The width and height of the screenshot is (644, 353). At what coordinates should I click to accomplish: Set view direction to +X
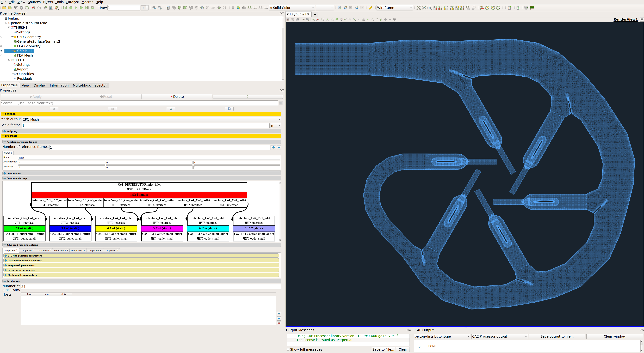point(435,8)
